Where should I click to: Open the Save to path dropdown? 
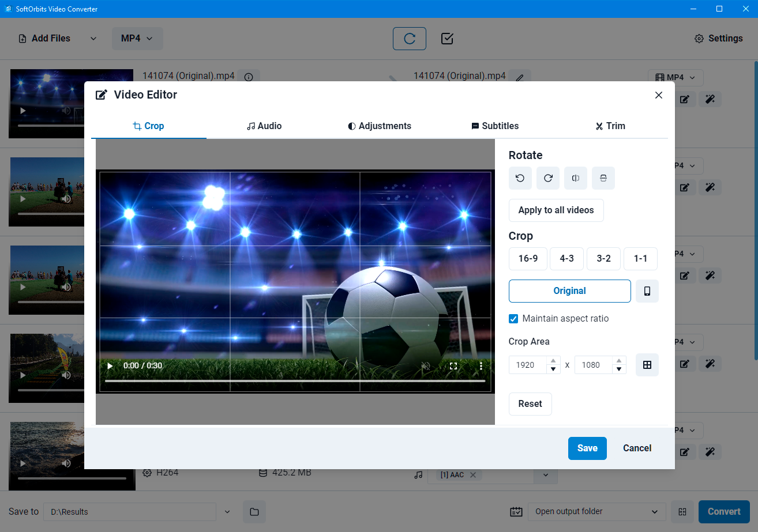(x=227, y=511)
